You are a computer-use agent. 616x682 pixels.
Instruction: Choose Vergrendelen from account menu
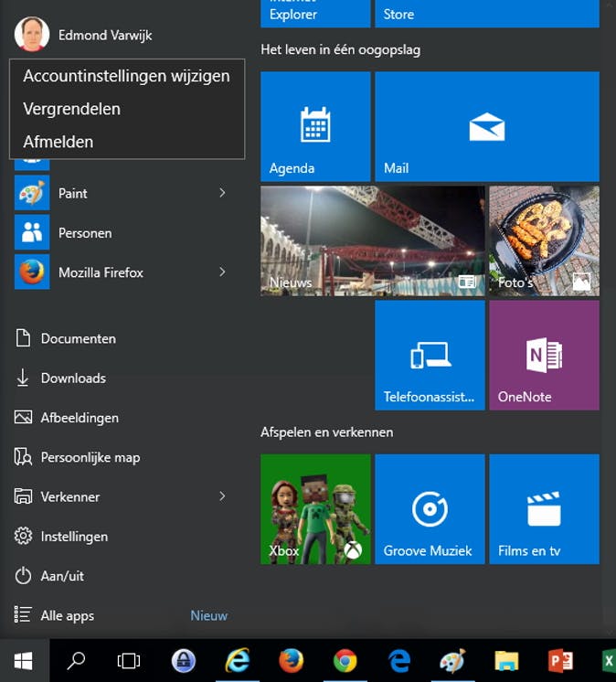pyautogui.click(x=126, y=109)
